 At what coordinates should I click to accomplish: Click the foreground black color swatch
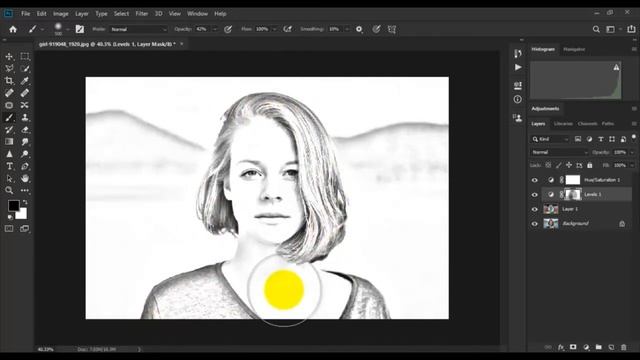[13, 205]
